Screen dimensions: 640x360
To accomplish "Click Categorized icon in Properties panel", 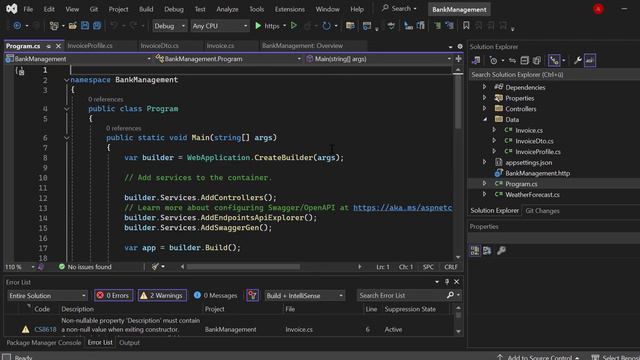I will pos(475,251).
